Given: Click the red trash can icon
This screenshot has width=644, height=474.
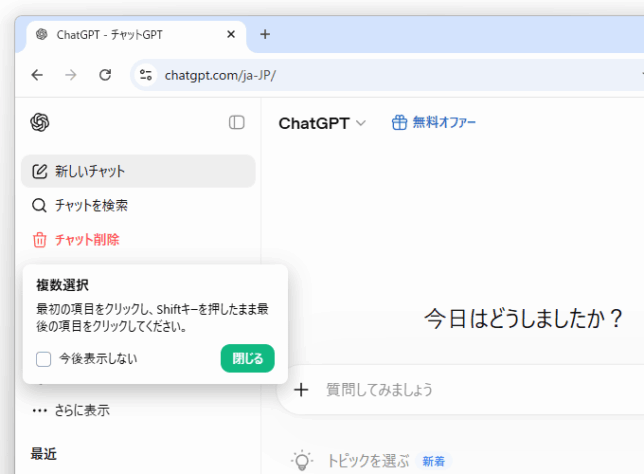Looking at the screenshot, I should pyautogui.click(x=39, y=239).
